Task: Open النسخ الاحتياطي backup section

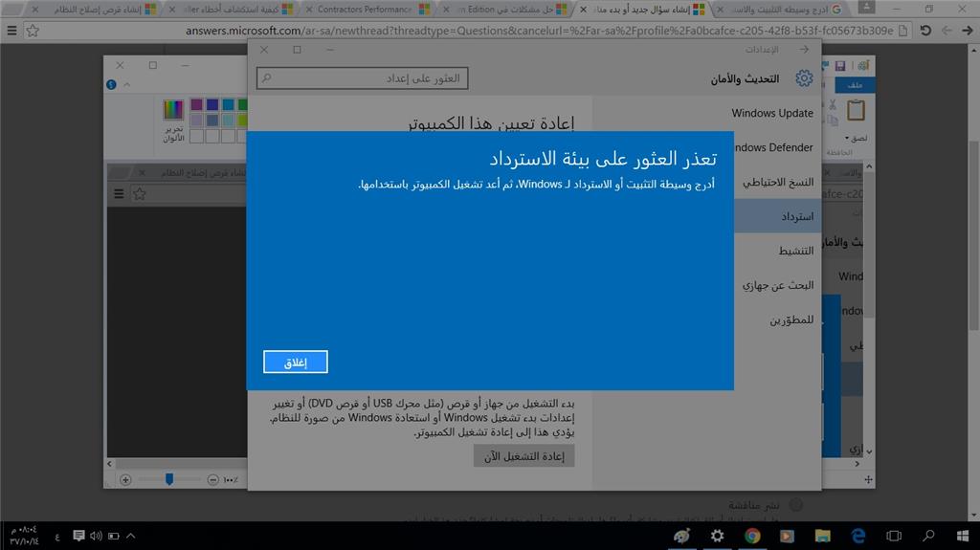Action: point(778,182)
